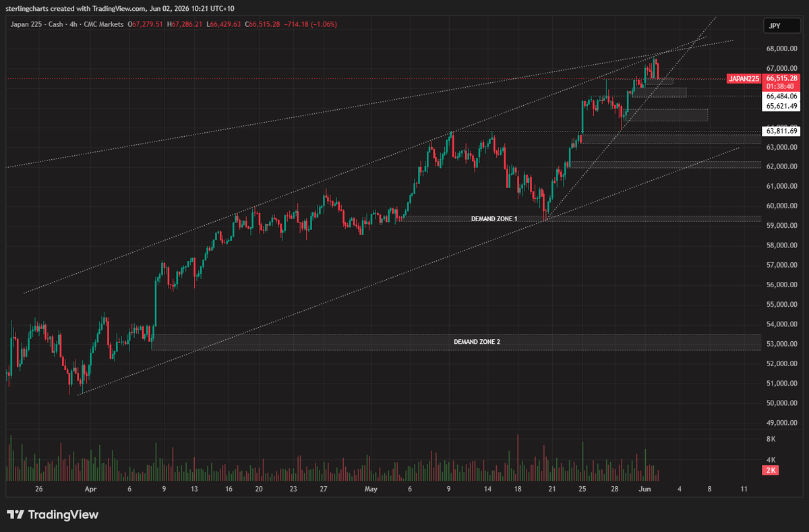Click the red 2K volume label
The height and width of the screenshot is (532, 809).
point(771,470)
